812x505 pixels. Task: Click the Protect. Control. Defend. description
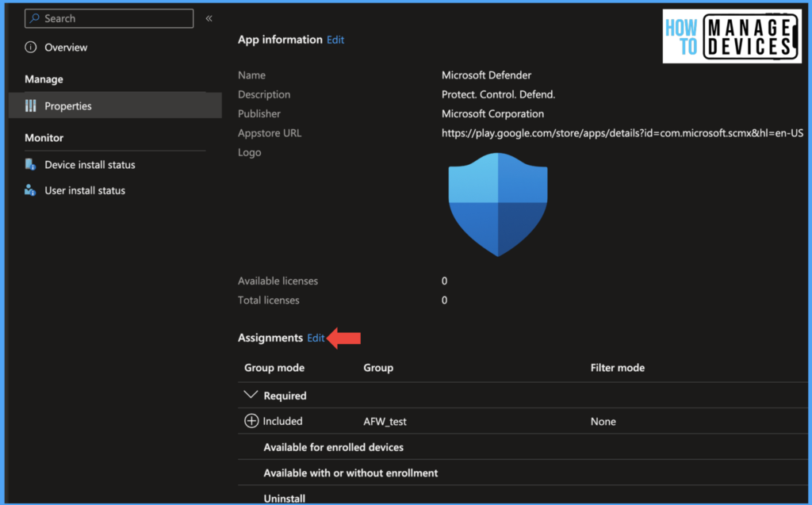tap(498, 94)
